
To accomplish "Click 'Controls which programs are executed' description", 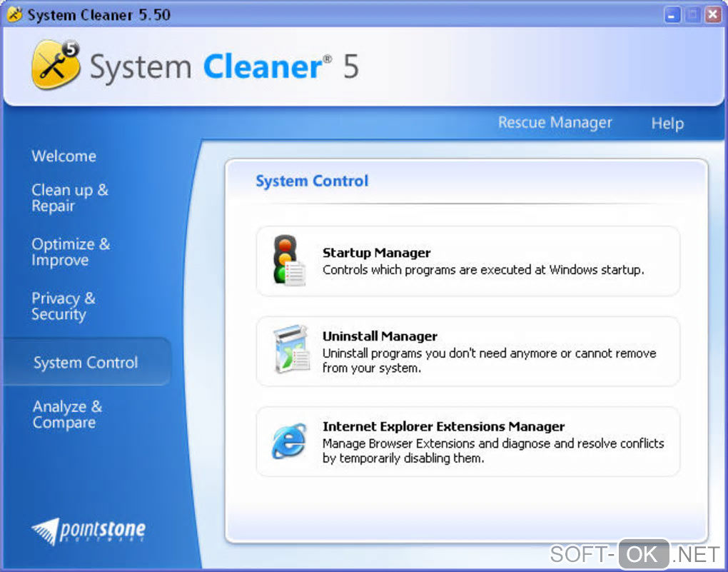I will (483, 270).
